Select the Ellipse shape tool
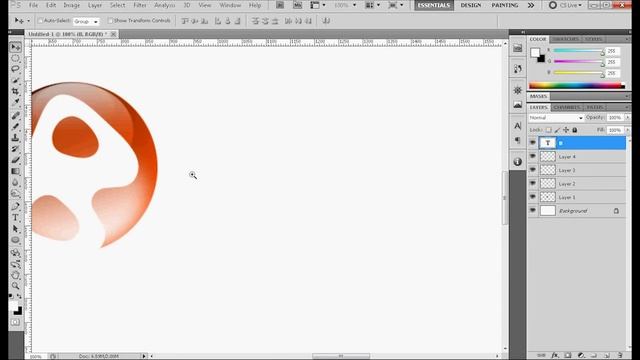This screenshot has height=360, width=640. coord(16,240)
